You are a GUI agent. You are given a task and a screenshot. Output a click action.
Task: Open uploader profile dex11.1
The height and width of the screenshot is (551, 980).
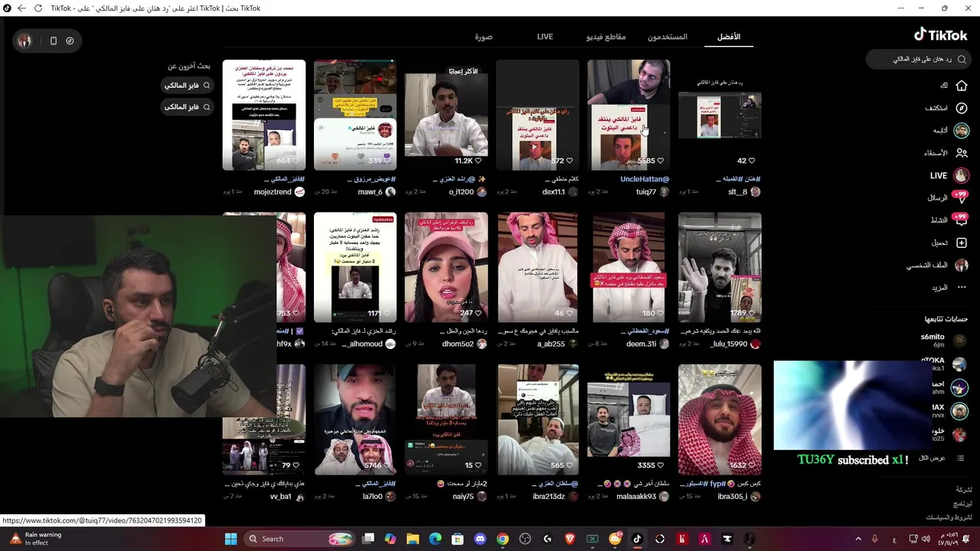point(554,192)
